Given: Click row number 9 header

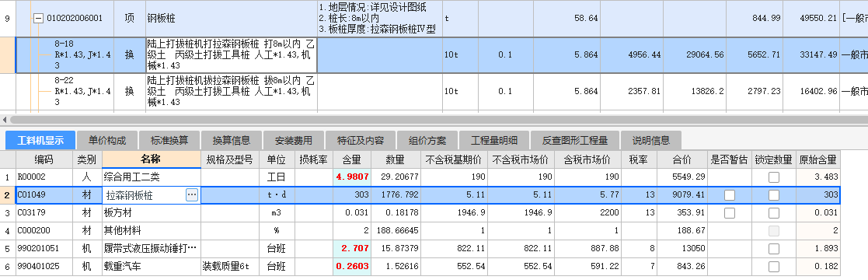Looking at the screenshot, I should point(8,19).
